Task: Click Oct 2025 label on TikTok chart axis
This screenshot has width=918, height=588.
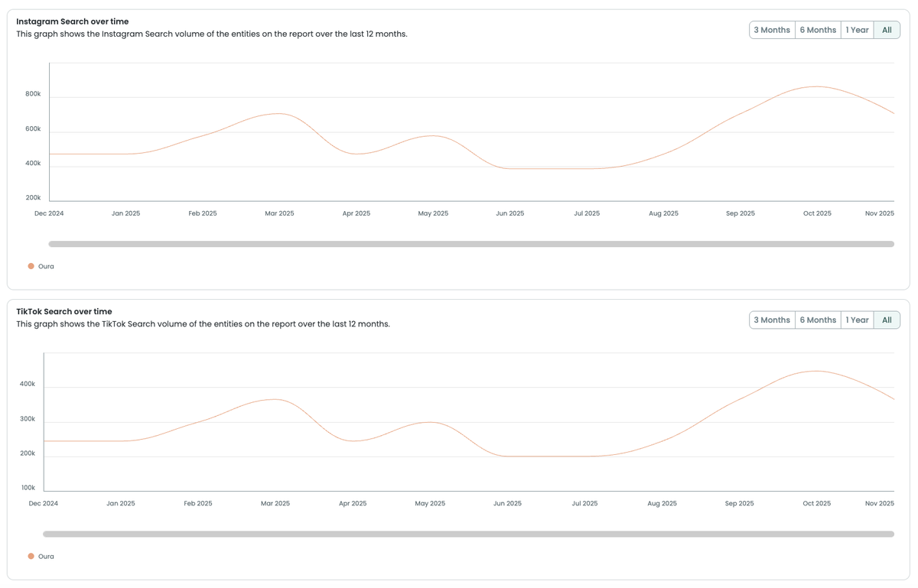Action: pyautogui.click(x=816, y=503)
